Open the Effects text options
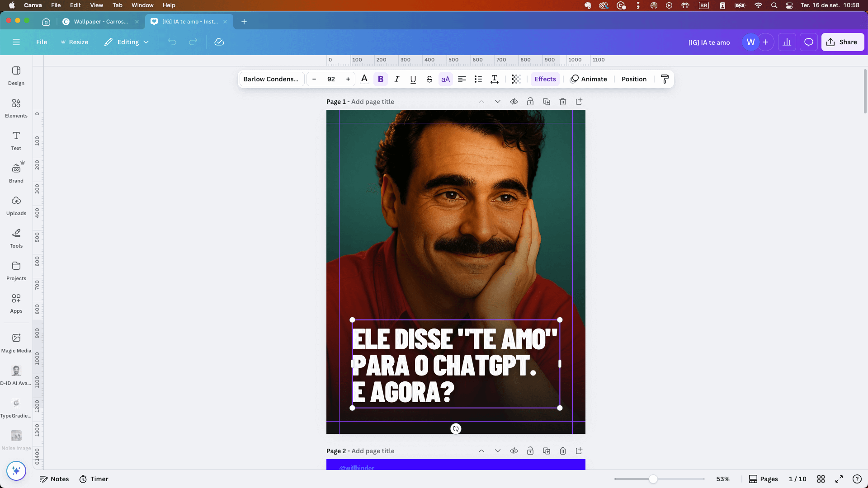 [545, 79]
